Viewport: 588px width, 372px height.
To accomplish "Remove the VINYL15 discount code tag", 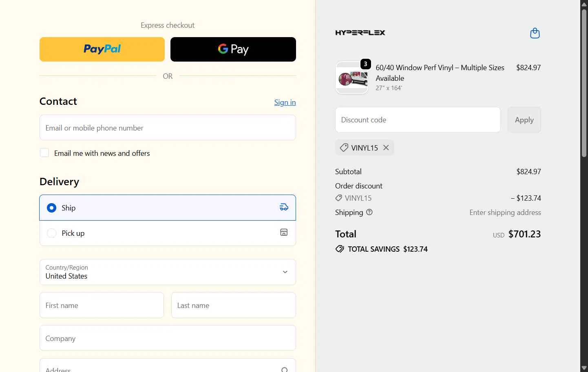I will coord(386,148).
